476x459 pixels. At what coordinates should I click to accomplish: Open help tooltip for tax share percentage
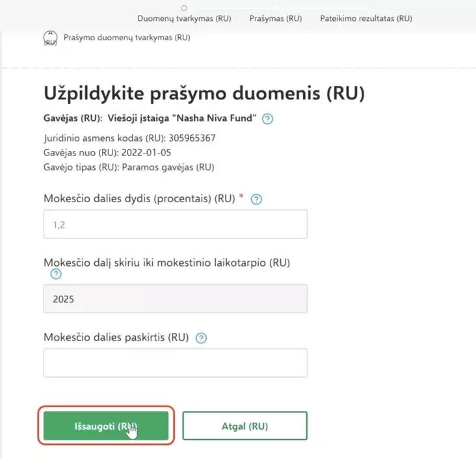pos(256,200)
